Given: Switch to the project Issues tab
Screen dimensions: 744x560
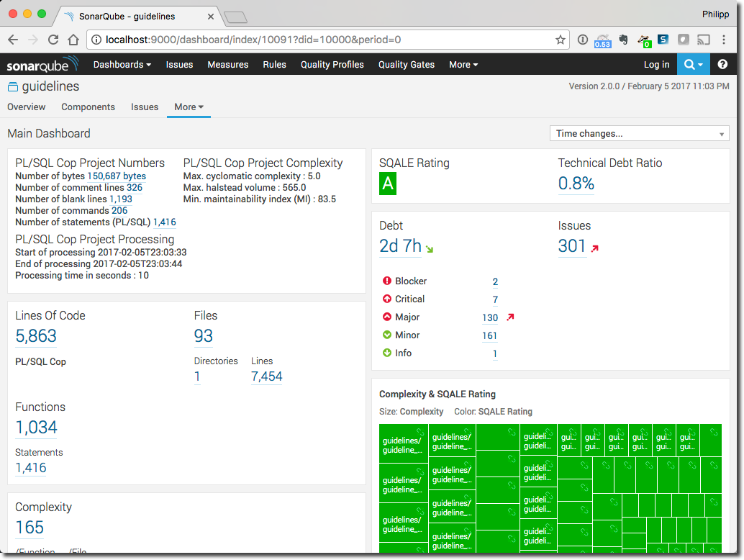Looking at the screenshot, I should point(145,107).
